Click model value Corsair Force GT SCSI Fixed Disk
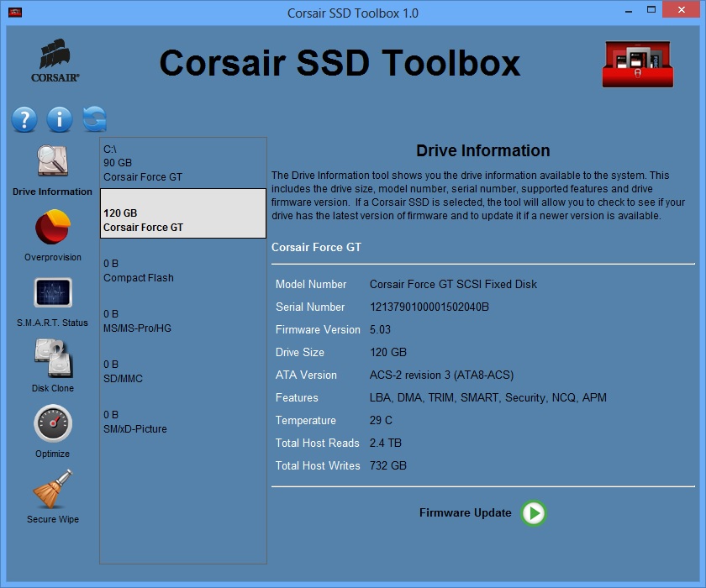 [x=453, y=284]
